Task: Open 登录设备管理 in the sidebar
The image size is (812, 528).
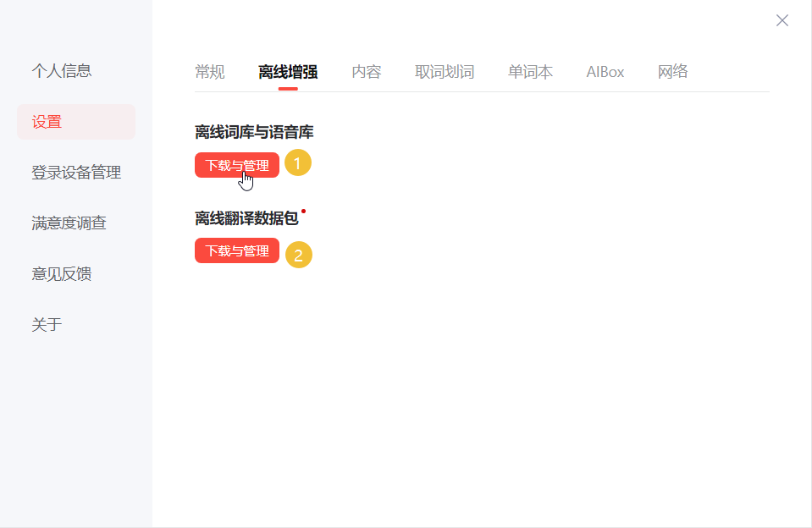Action: 76,173
